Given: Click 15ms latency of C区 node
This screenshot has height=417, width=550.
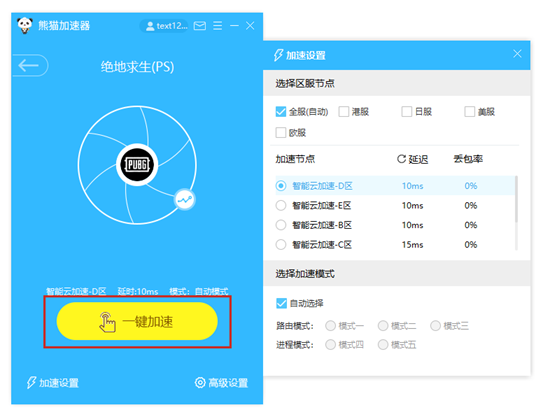Looking at the screenshot, I should [412, 244].
